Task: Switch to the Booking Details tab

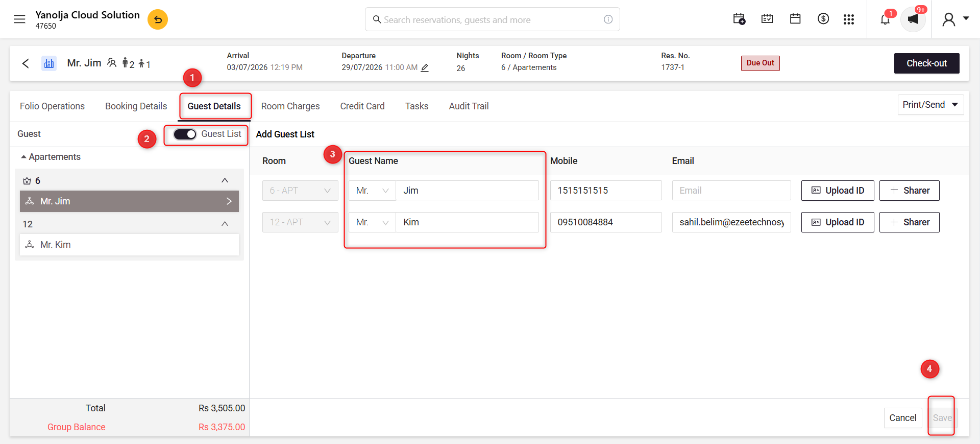Action: point(136,106)
